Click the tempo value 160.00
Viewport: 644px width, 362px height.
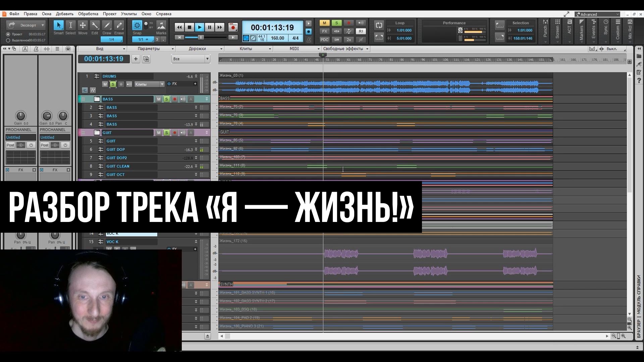point(277,38)
